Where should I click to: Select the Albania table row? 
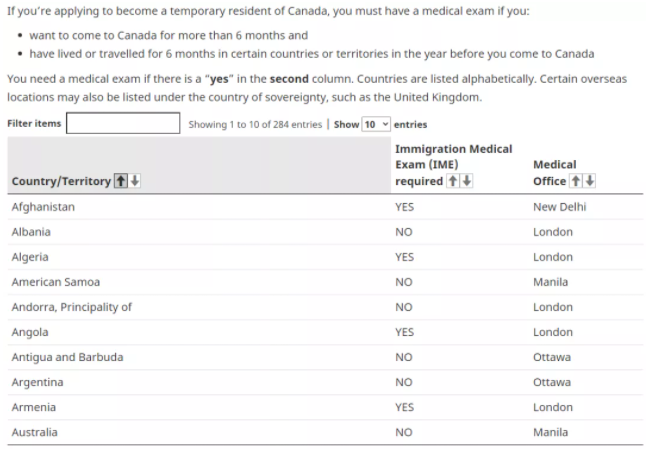(30, 232)
